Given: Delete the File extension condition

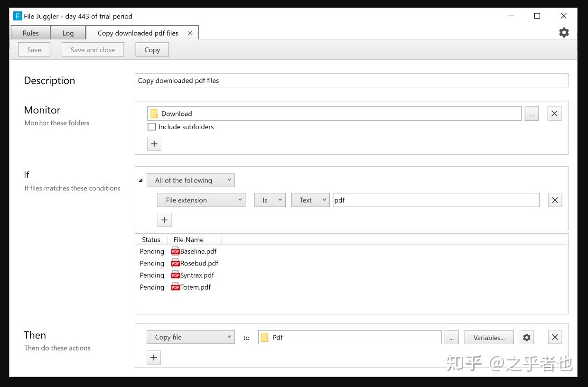Looking at the screenshot, I should tap(555, 200).
